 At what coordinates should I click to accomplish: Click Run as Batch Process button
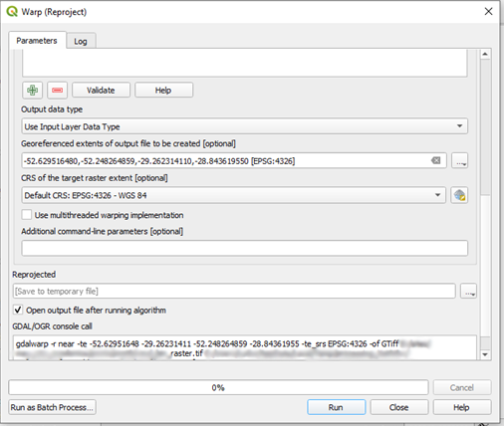click(52, 407)
